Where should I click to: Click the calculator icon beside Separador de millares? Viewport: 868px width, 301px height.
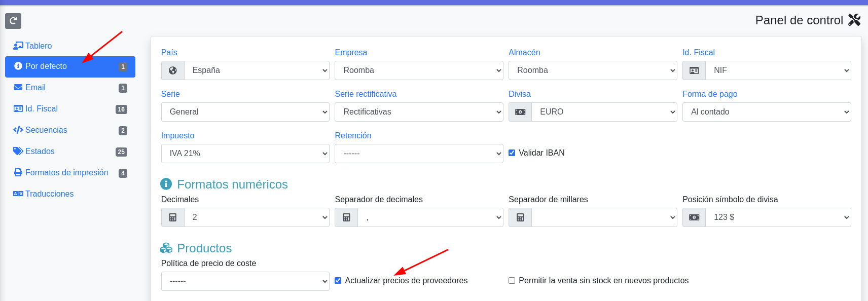coord(520,217)
